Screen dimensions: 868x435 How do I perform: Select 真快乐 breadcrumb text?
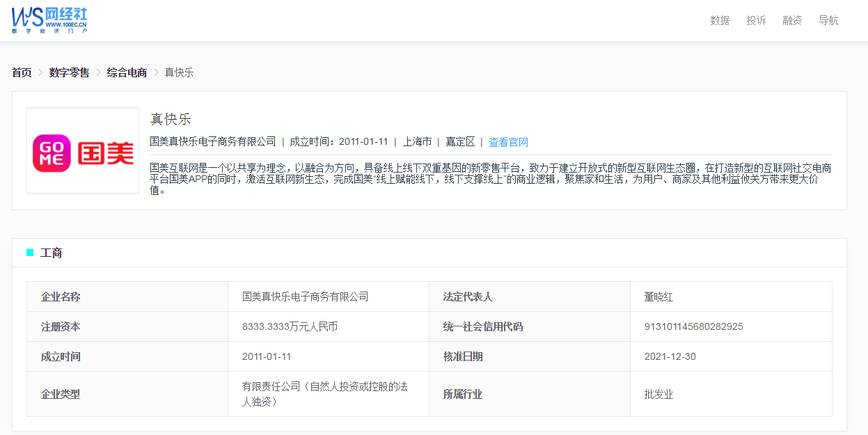[179, 72]
